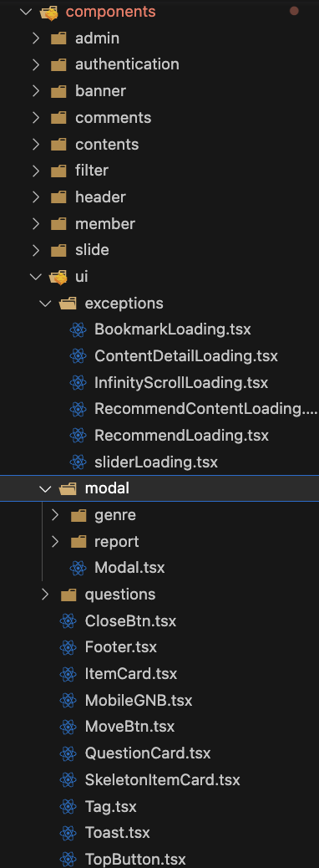Viewport: 319px width, 868px height.
Task: Click the member folder icon
Action: click(x=58, y=223)
